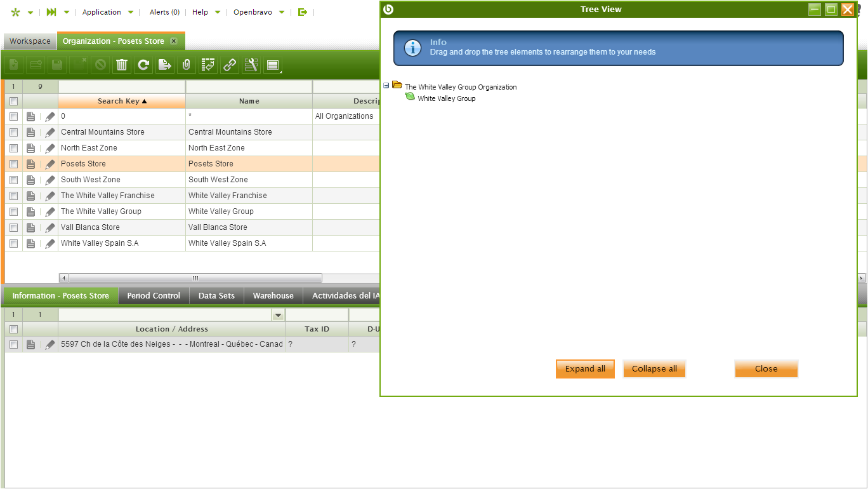Open the Period Control tab
The height and width of the screenshot is (489, 868).
click(154, 295)
